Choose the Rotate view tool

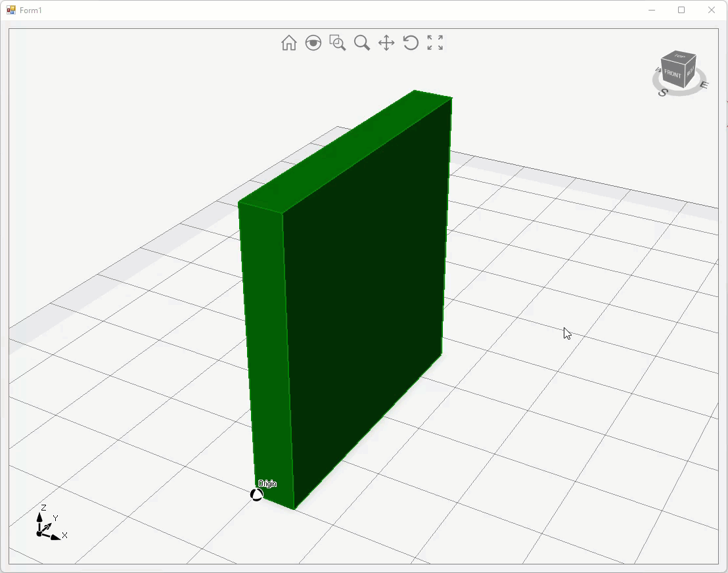click(x=411, y=43)
